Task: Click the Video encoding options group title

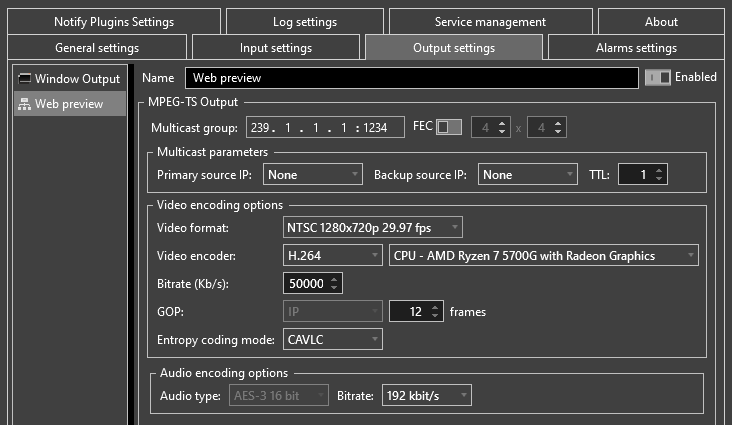Action: click(x=220, y=205)
